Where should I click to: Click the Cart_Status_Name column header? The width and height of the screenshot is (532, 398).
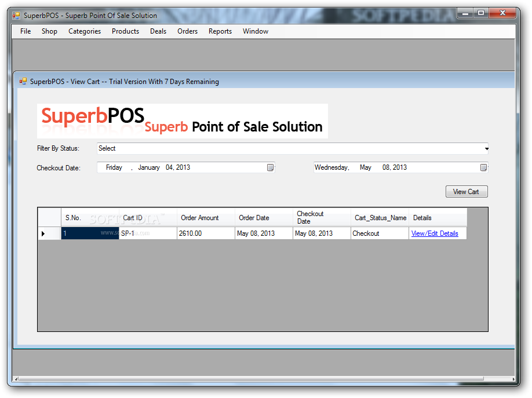tap(380, 217)
